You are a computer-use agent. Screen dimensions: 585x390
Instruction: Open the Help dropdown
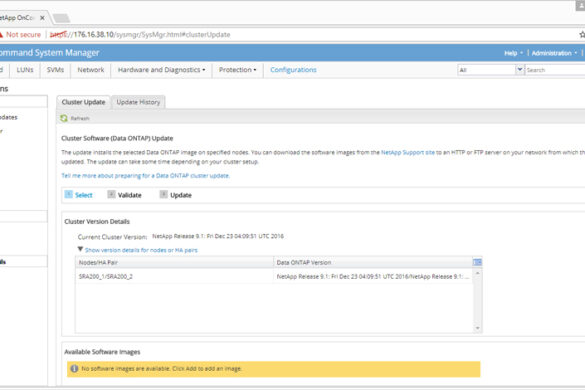click(513, 53)
